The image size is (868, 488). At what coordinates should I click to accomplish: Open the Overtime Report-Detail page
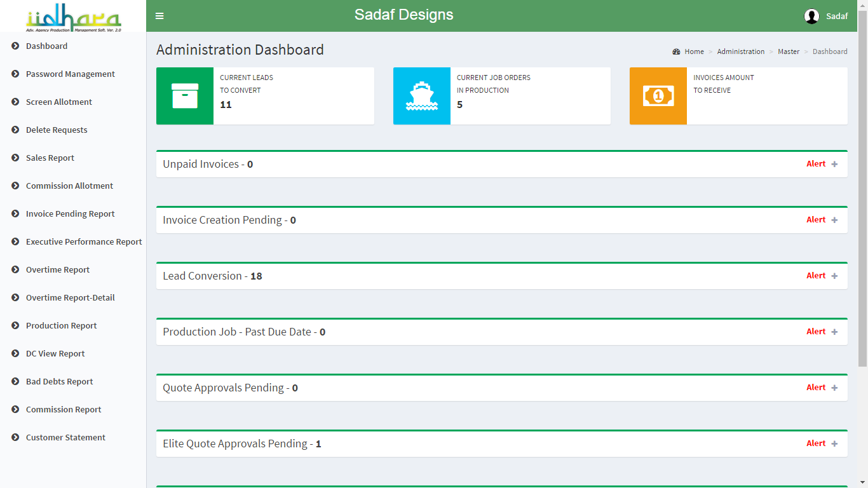pos(71,297)
